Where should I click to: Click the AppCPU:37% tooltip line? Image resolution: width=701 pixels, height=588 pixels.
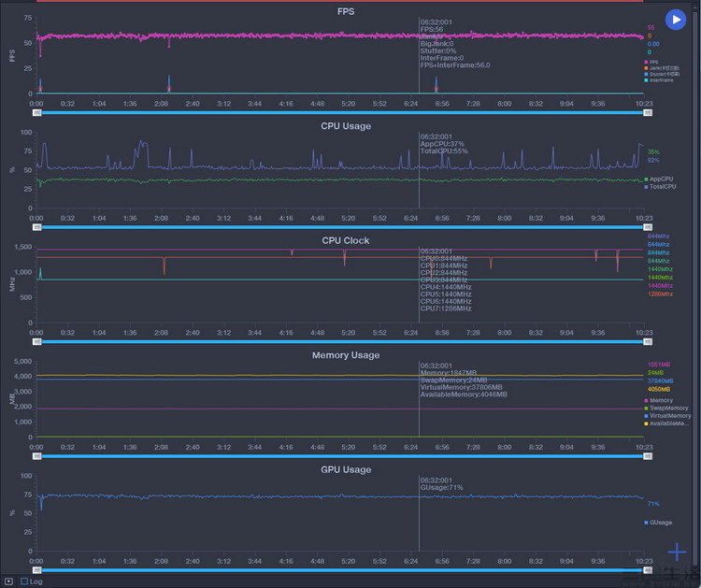[442, 144]
